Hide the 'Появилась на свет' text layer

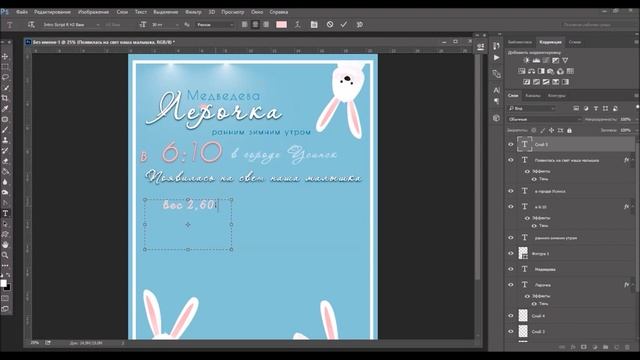pos(511,160)
